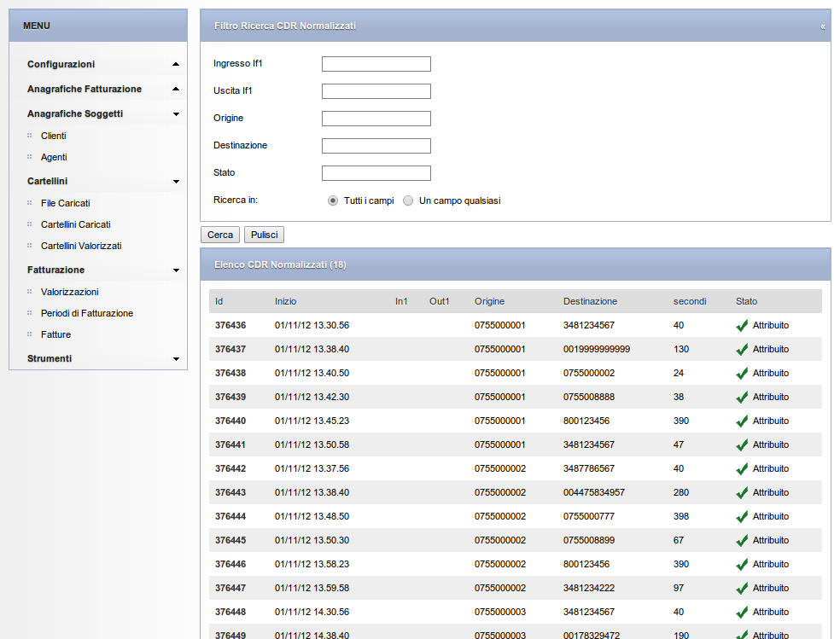This screenshot has width=840, height=639.
Task: Focus the Origine input field
Action: pyautogui.click(x=376, y=119)
